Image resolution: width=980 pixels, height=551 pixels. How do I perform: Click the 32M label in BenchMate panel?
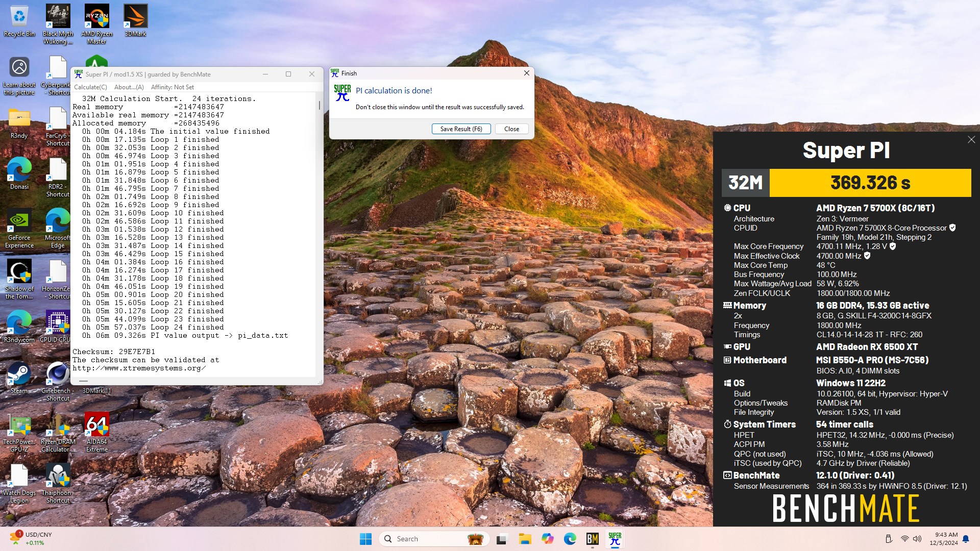click(745, 183)
